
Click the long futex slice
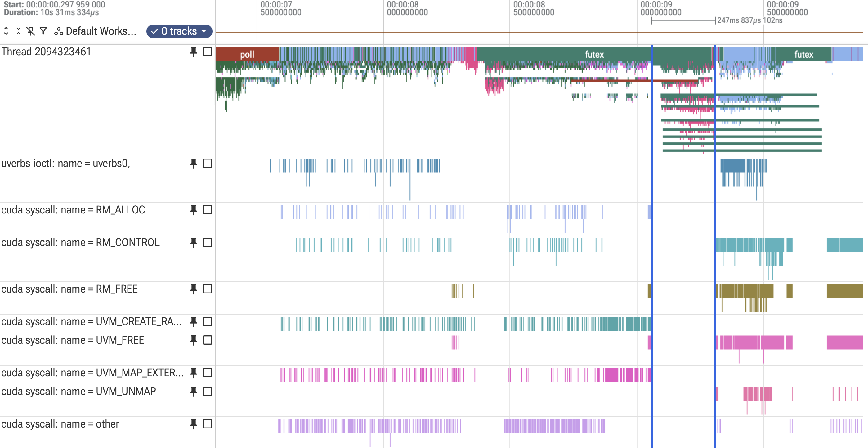pos(595,54)
